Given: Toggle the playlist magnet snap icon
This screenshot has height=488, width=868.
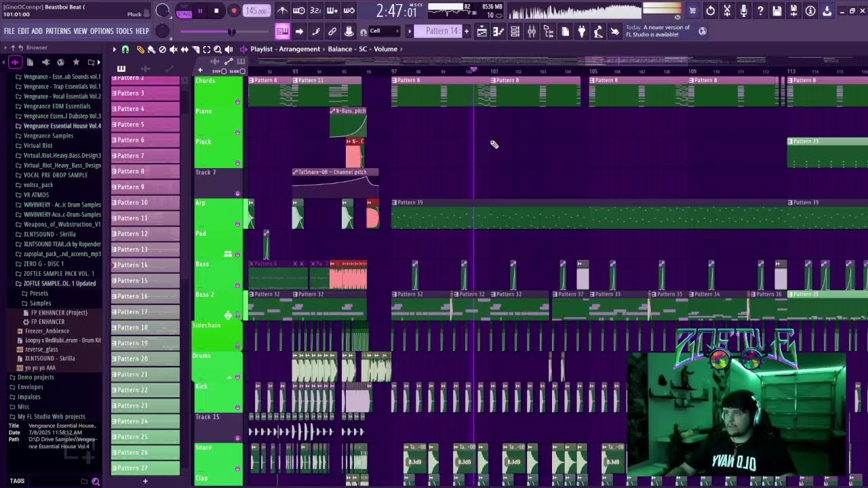Looking at the screenshot, I should [x=125, y=49].
